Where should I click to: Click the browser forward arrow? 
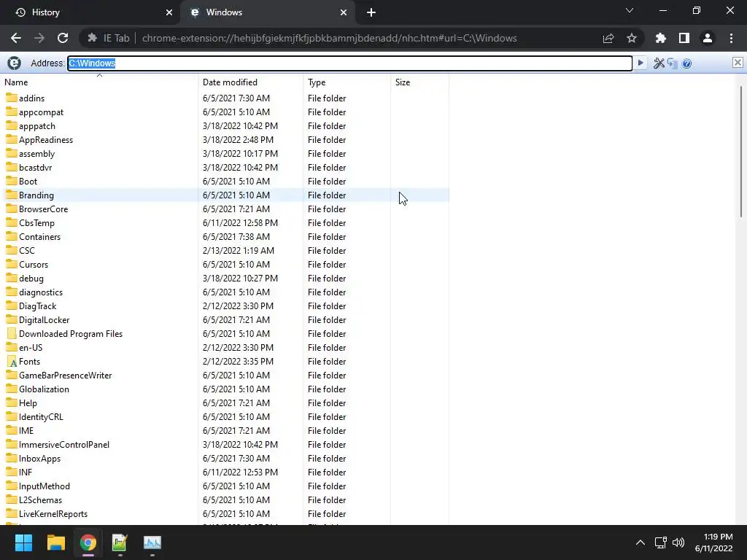click(x=39, y=38)
